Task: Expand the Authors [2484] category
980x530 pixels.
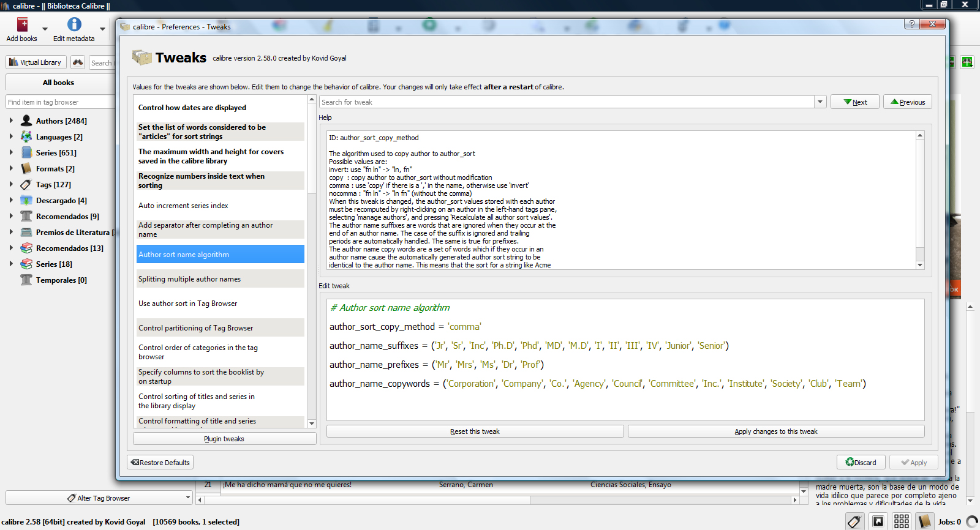Action: pyautogui.click(x=11, y=121)
